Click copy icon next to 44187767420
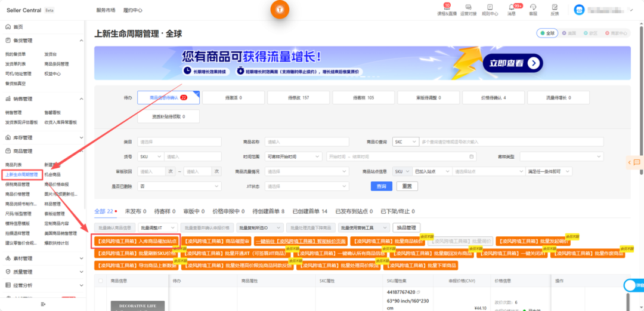The height and width of the screenshot is (311, 644). click(419, 292)
